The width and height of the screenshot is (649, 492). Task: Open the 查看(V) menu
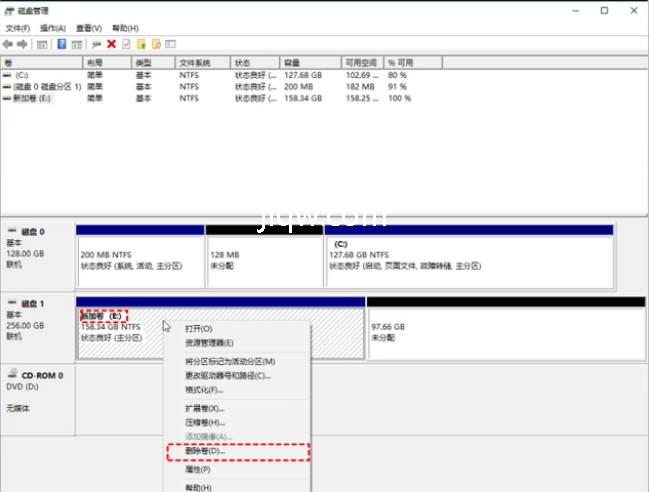(x=88, y=29)
